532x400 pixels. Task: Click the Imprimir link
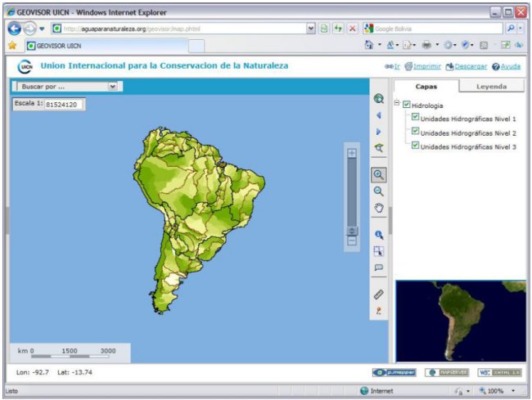click(427, 65)
